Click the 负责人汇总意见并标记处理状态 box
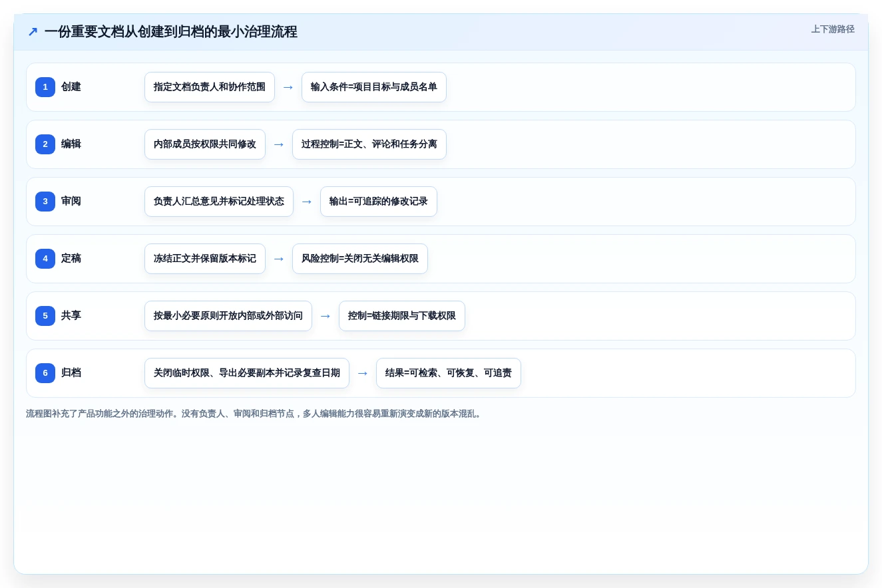 [219, 202]
